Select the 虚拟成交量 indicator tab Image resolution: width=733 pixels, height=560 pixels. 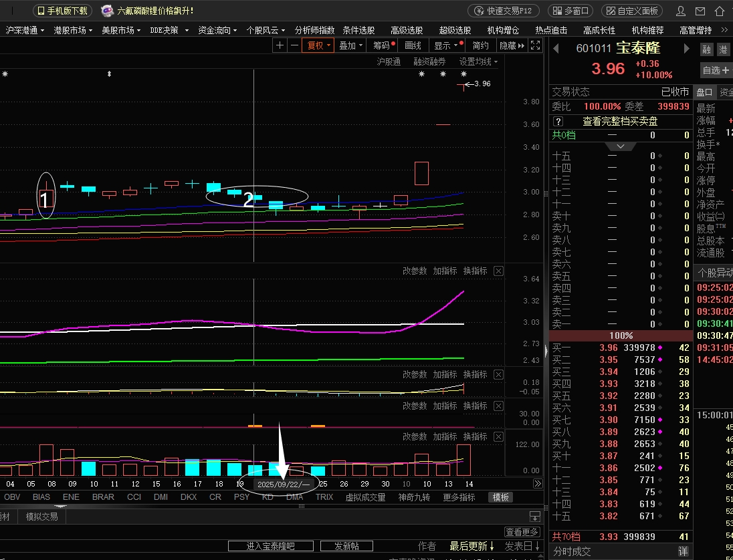click(366, 497)
